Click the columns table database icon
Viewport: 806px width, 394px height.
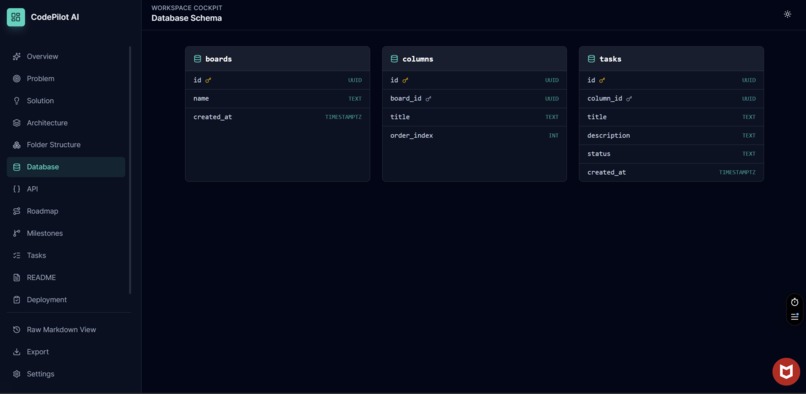pos(394,59)
